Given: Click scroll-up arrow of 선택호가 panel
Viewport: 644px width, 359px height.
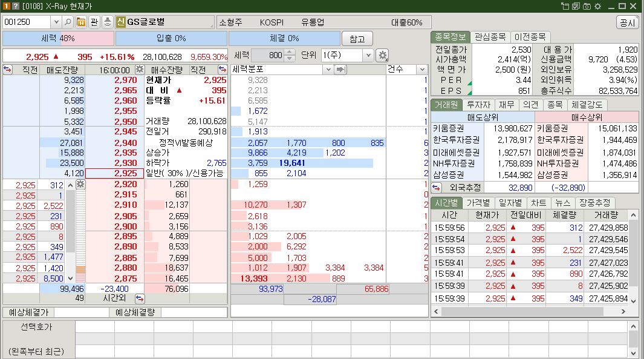Looking at the screenshot, I should [633, 326].
